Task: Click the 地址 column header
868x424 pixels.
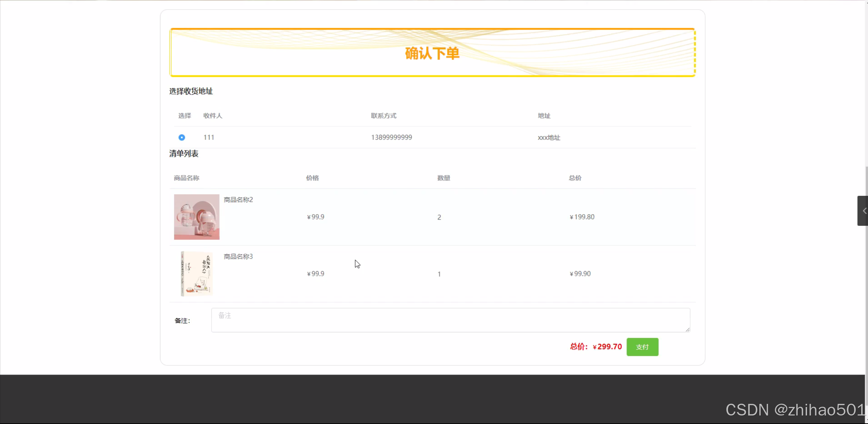Action: pos(544,116)
